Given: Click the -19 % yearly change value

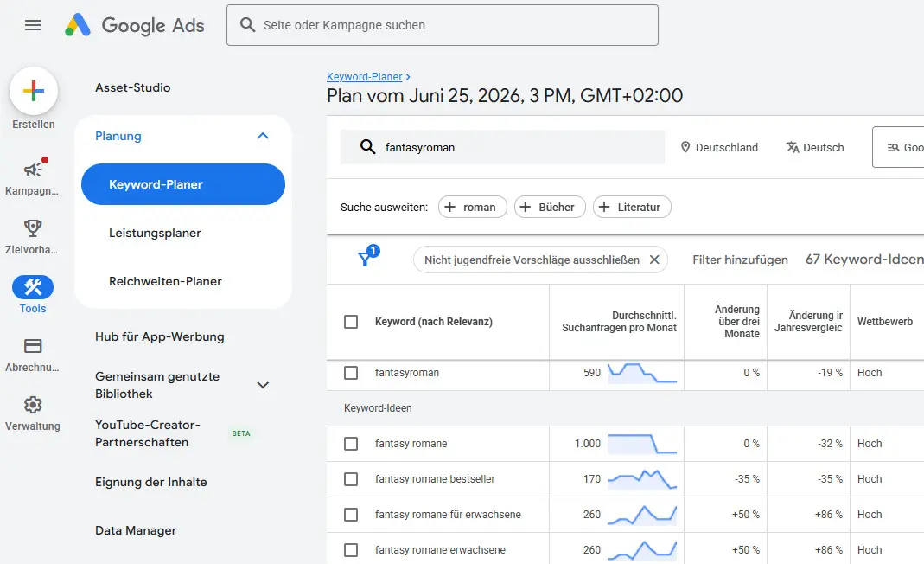Looking at the screenshot, I should 830,373.
